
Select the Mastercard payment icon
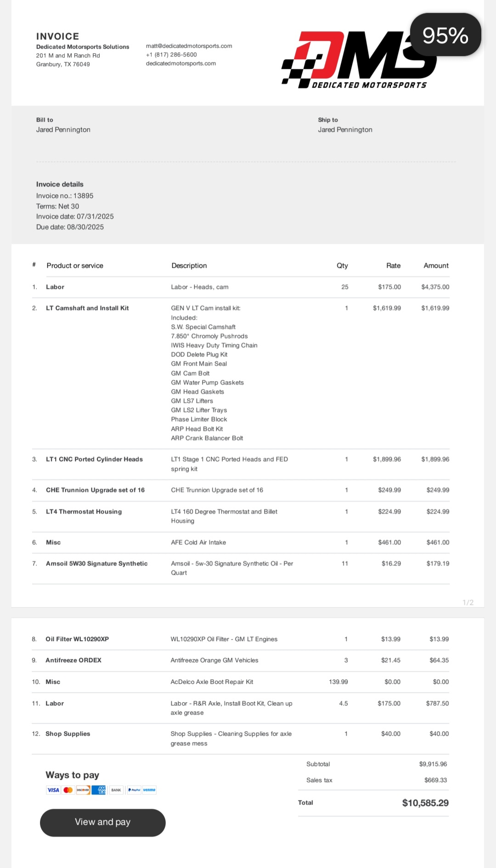(x=68, y=790)
